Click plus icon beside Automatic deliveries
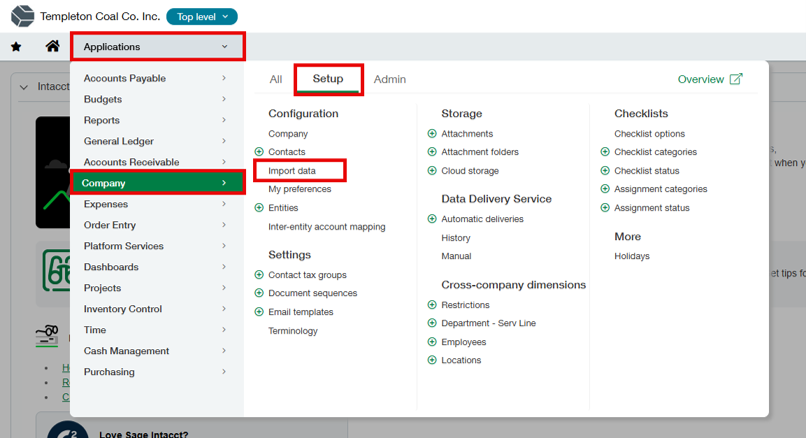The width and height of the screenshot is (806, 438). tap(432, 219)
